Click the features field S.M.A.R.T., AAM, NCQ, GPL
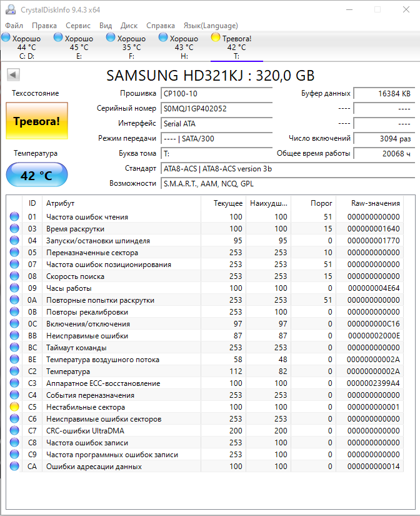420x516 pixels. point(288,184)
